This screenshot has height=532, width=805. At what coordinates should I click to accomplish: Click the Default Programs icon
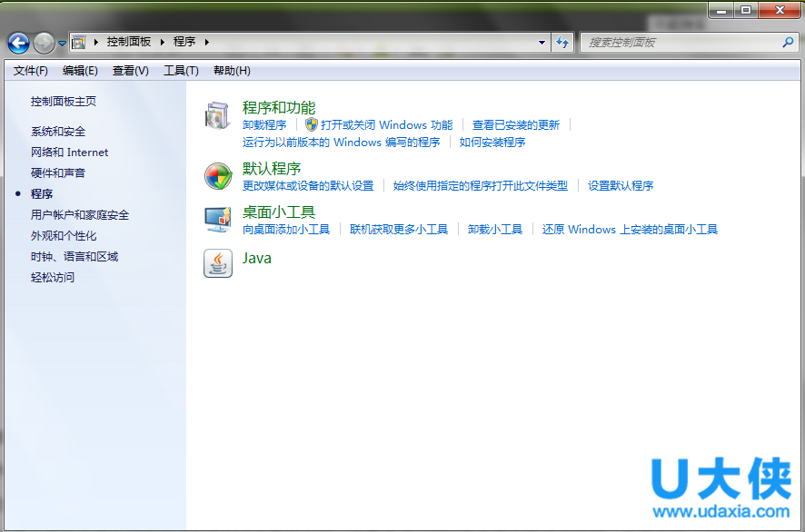pyautogui.click(x=218, y=176)
